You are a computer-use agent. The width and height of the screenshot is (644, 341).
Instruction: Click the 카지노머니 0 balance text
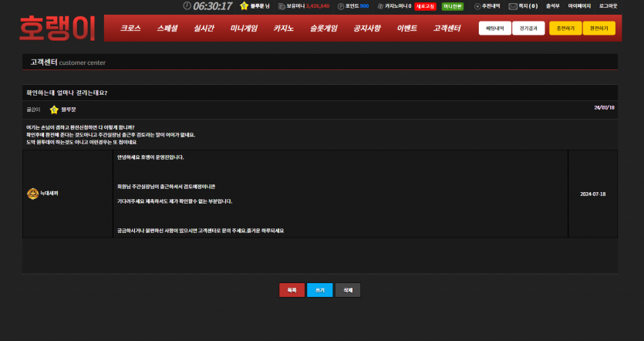(x=398, y=6)
